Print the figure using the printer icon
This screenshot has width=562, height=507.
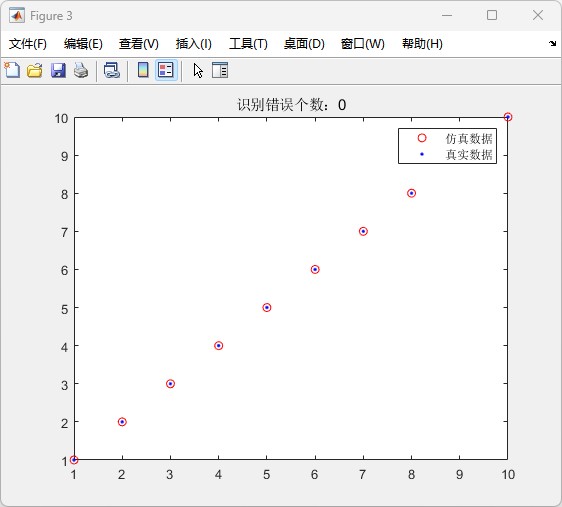[x=81, y=70]
